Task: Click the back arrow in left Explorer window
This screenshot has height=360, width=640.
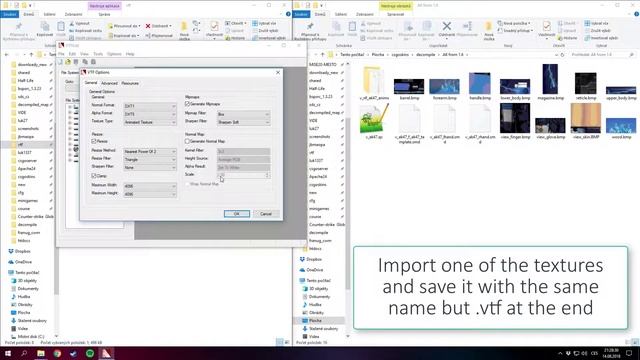Action: [7, 54]
